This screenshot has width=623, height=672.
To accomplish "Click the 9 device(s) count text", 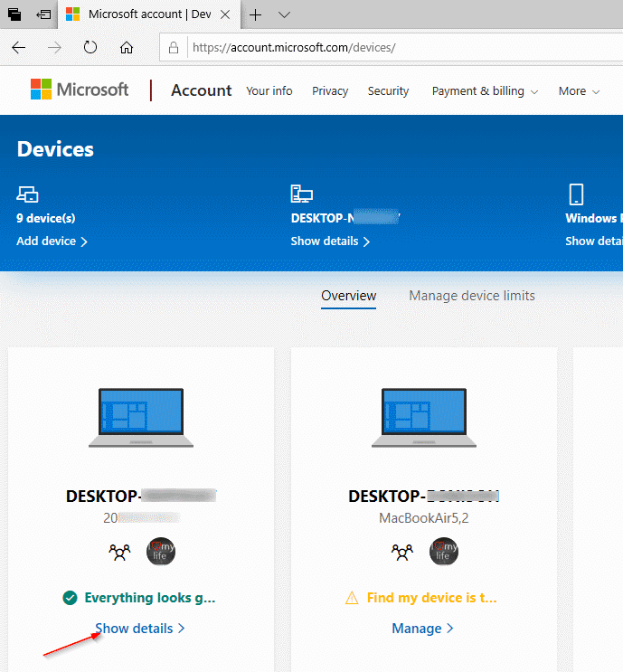I will (46, 218).
